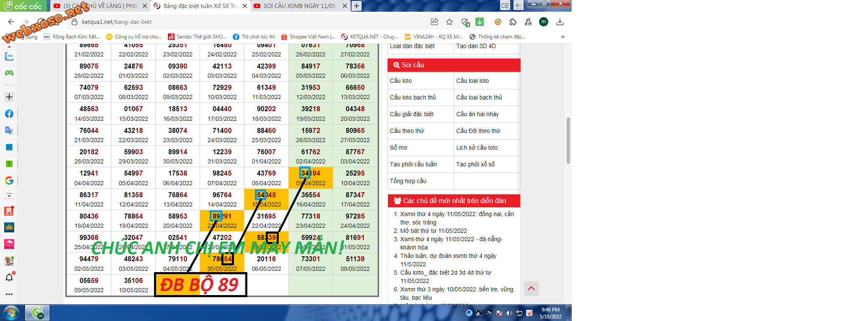868x321 pixels.
Task: Click the address bar URL field
Action: [251, 22]
